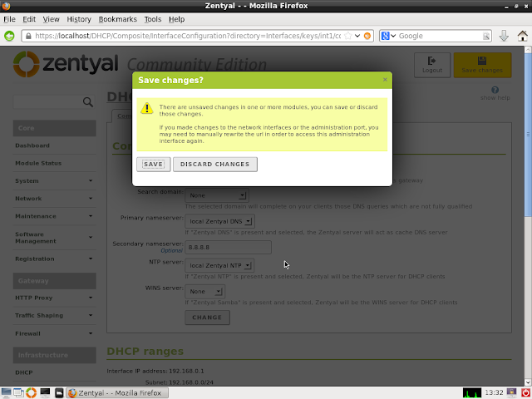
Task: Open the Help menu
Action: point(177,19)
